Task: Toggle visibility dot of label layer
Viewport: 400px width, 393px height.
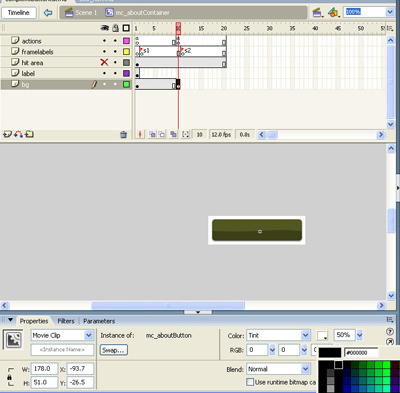Action: (104, 73)
